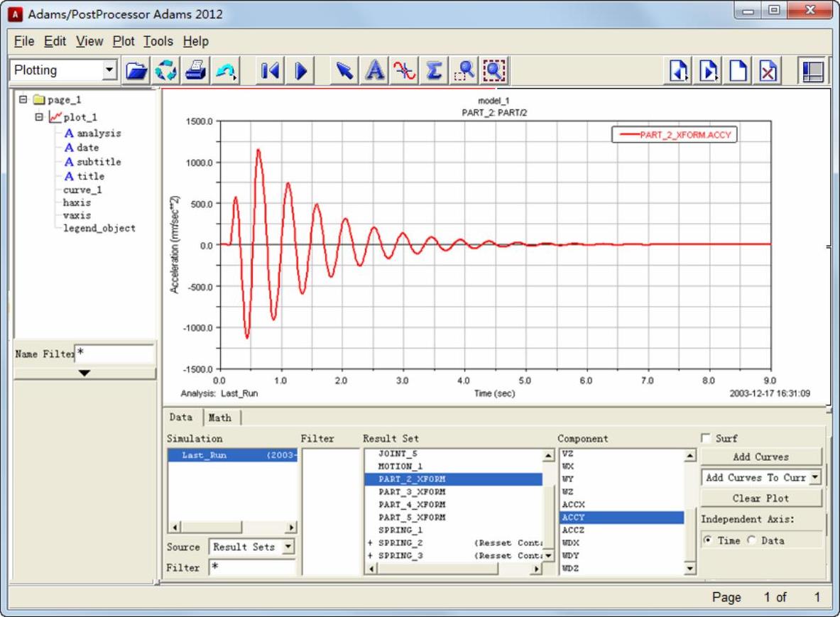This screenshot has height=617, width=840.
Task: Click the open file folder icon
Action: tap(136, 70)
